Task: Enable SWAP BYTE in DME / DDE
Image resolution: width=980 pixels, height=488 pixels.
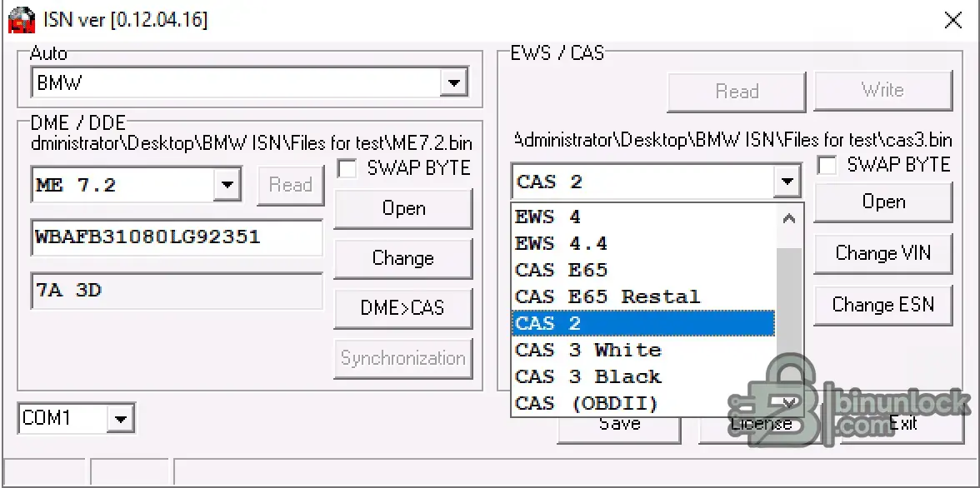Action: [x=347, y=168]
